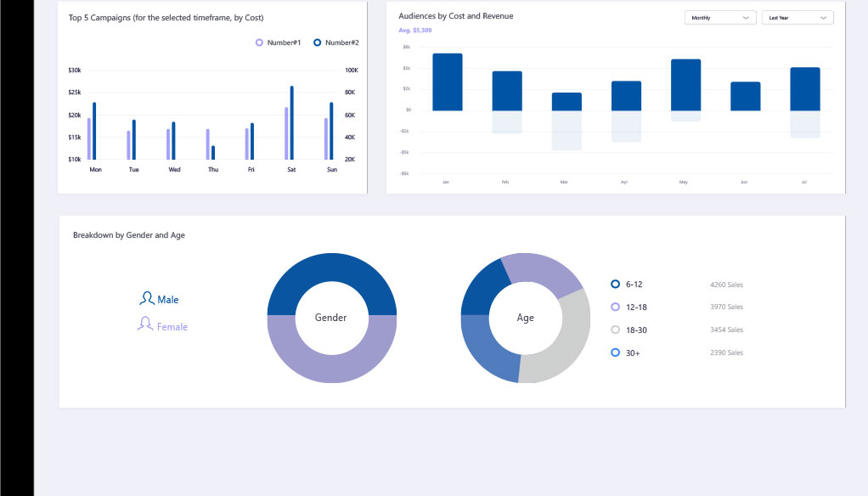Screen dimensions: 868x496
Task: Click the 2390 Sales value
Action: coord(726,352)
